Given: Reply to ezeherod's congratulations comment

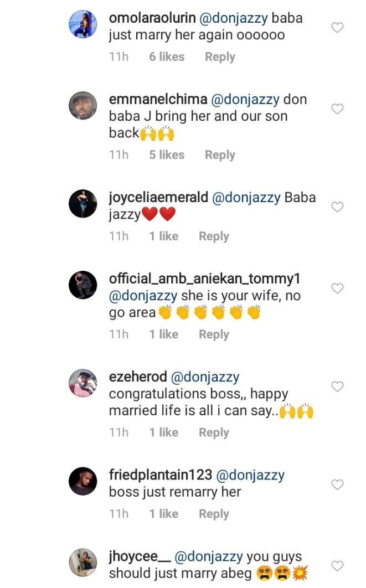Looking at the screenshot, I should 214,432.
